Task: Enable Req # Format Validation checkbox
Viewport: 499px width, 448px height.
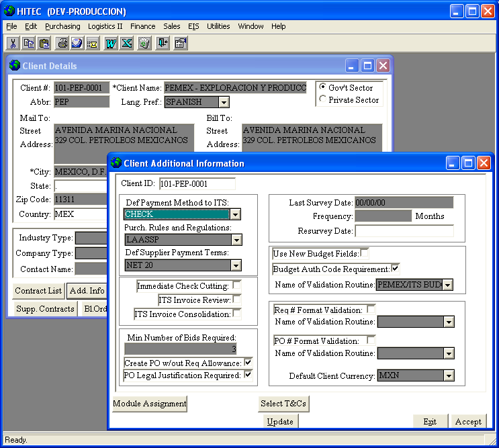Action: pyautogui.click(x=371, y=309)
